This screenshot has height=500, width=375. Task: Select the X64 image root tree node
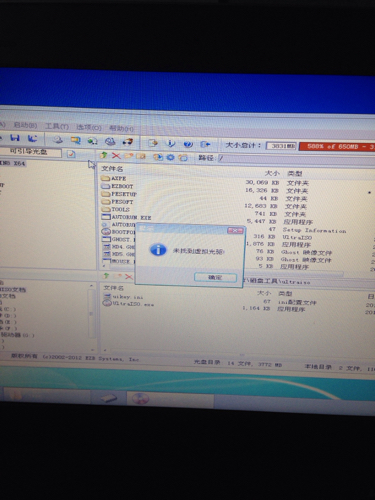[13, 163]
